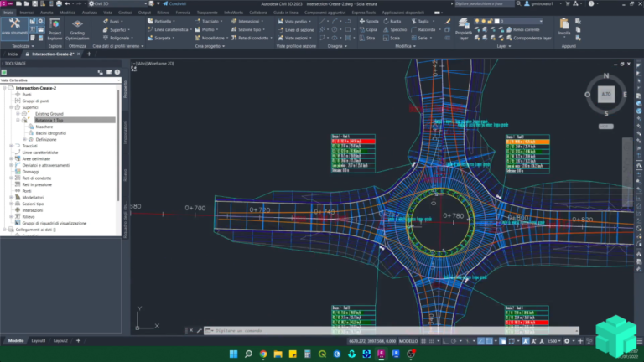Click the ALTO face of the ViewCube

(x=606, y=94)
